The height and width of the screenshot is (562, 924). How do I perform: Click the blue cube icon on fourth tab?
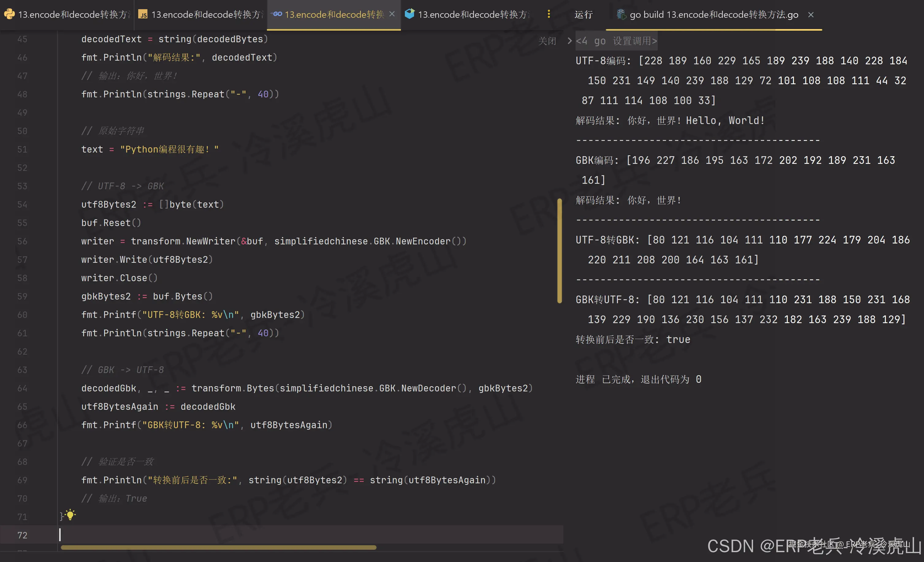409,14
